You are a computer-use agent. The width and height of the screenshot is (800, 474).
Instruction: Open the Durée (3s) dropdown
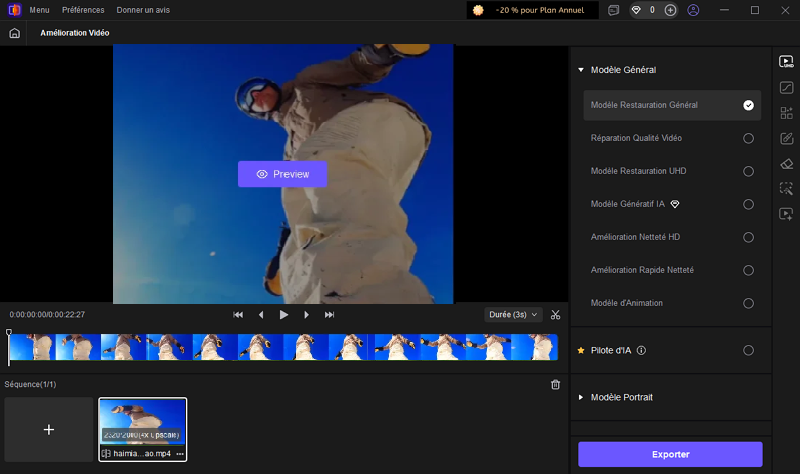(x=512, y=314)
